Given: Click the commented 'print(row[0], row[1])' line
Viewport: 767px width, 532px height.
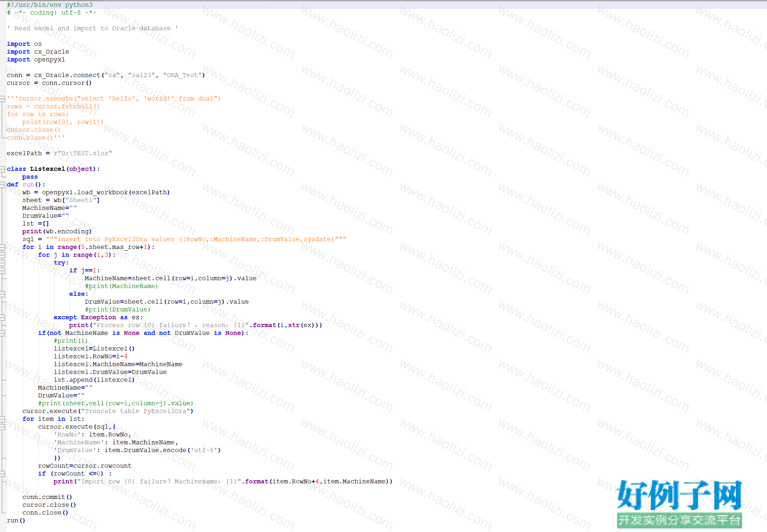Looking at the screenshot, I should 63,122.
